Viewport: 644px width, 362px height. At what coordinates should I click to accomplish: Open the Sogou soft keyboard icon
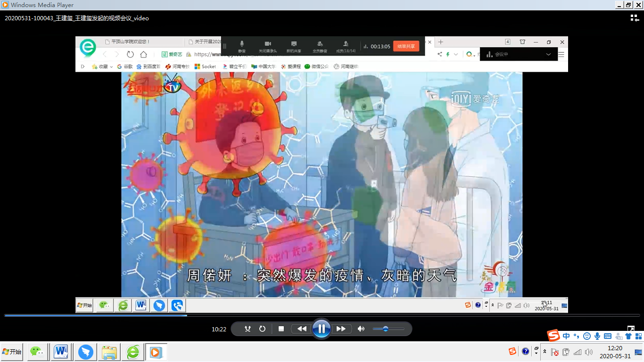pyautogui.click(x=608, y=336)
